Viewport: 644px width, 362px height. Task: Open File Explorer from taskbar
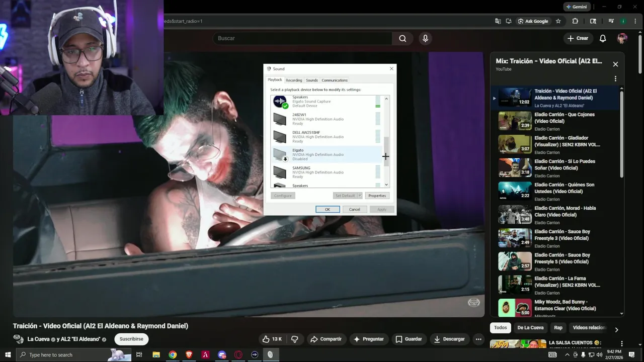pyautogui.click(x=156, y=354)
